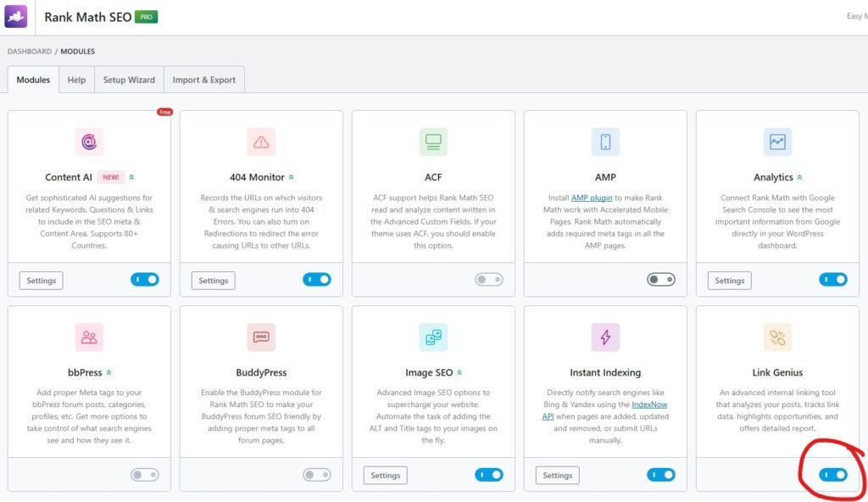
Task: Click the NEW! badge next to Content AI
Action: coord(111,177)
